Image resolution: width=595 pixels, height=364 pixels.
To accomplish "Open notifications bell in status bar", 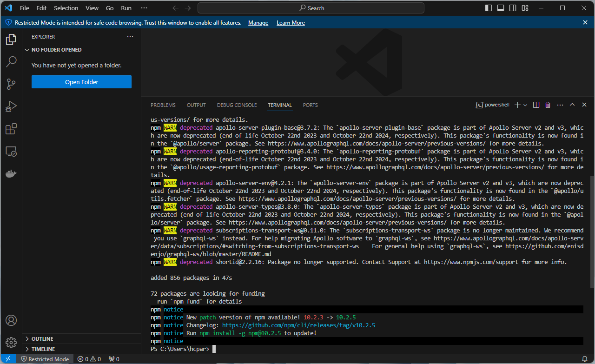I will point(584,359).
